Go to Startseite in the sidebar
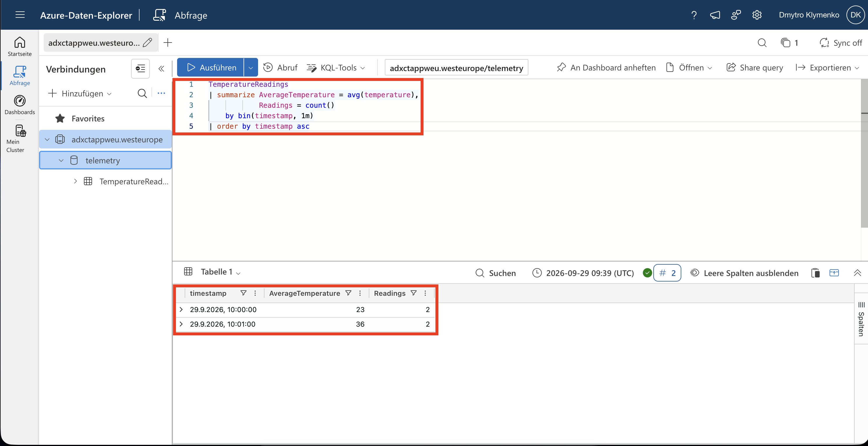868x446 pixels. pyautogui.click(x=20, y=47)
